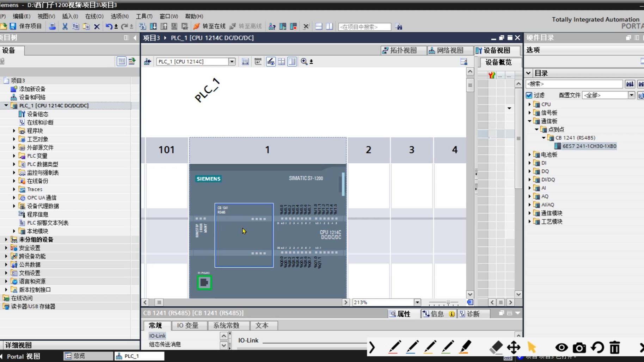Open the 工具(T) menu
Screen dimensions: 644x362
[x=144, y=16]
